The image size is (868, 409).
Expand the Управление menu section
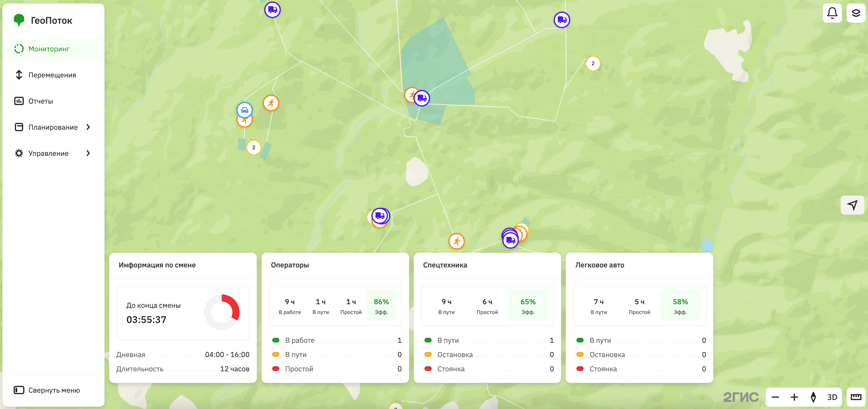tap(88, 153)
